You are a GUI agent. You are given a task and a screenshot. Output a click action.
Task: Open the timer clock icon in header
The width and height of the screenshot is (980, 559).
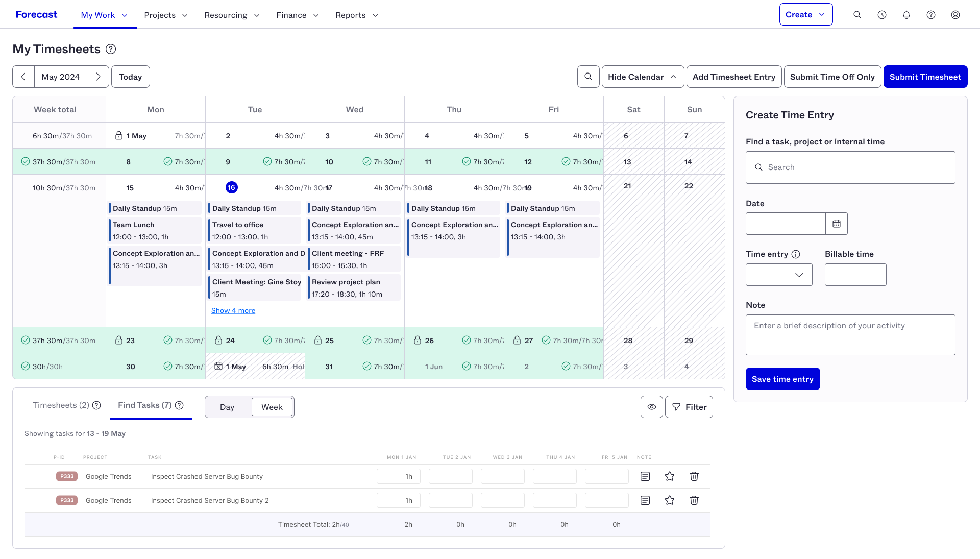[882, 15]
